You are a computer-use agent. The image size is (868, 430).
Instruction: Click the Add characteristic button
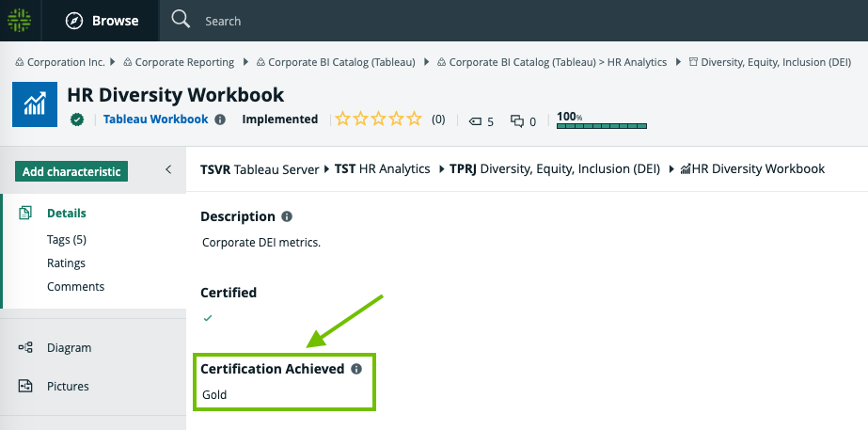click(71, 171)
